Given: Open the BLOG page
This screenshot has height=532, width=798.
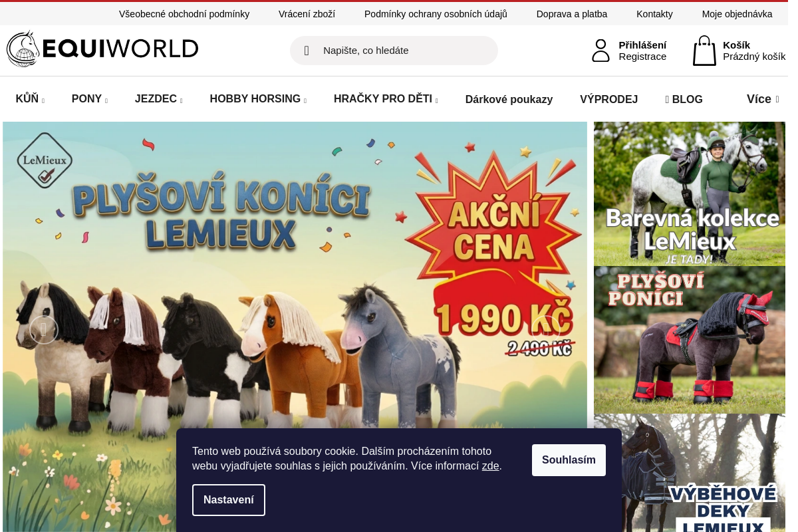Looking at the screenshot, I should (x=684, y=100).
